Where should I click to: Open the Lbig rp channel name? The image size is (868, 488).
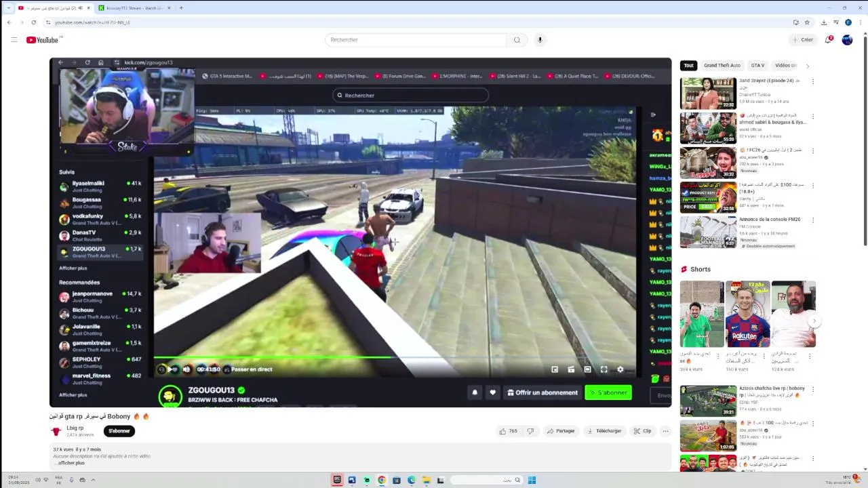75,428
